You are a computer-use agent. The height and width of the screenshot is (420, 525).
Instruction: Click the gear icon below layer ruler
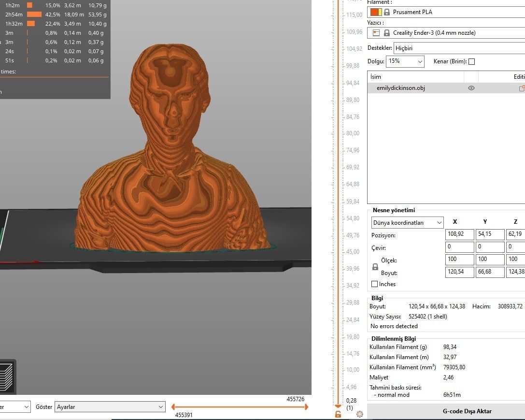[x=360, y=414]
